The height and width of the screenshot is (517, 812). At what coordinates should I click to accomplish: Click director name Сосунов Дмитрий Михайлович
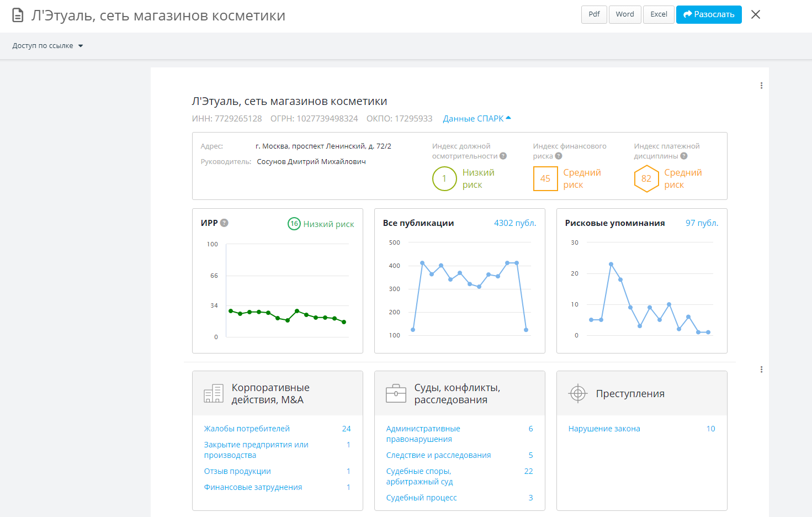tap(311, 162)
